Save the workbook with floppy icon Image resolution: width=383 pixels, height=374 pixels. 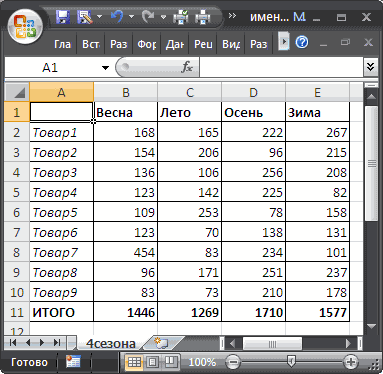pos(63,17)
